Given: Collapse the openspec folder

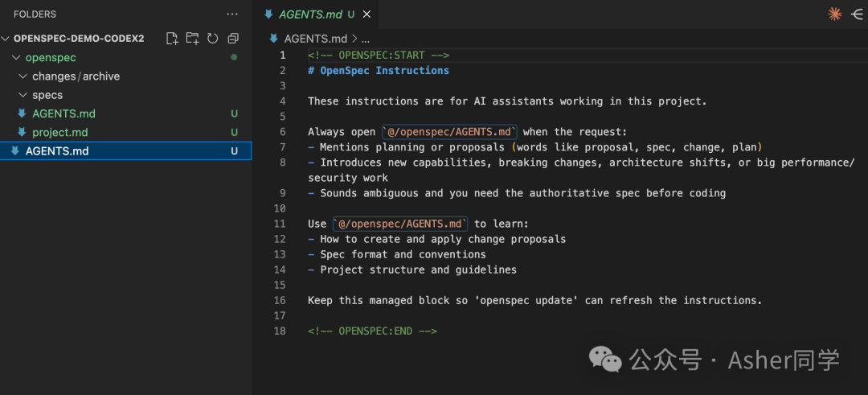Looking at the screenshot, I should (16, 58).
